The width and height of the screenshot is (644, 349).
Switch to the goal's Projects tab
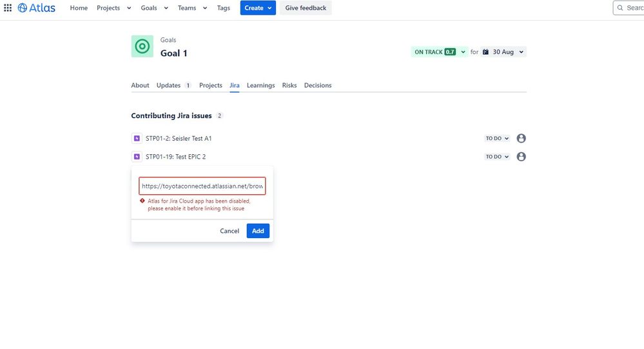[x=211, y=86]
